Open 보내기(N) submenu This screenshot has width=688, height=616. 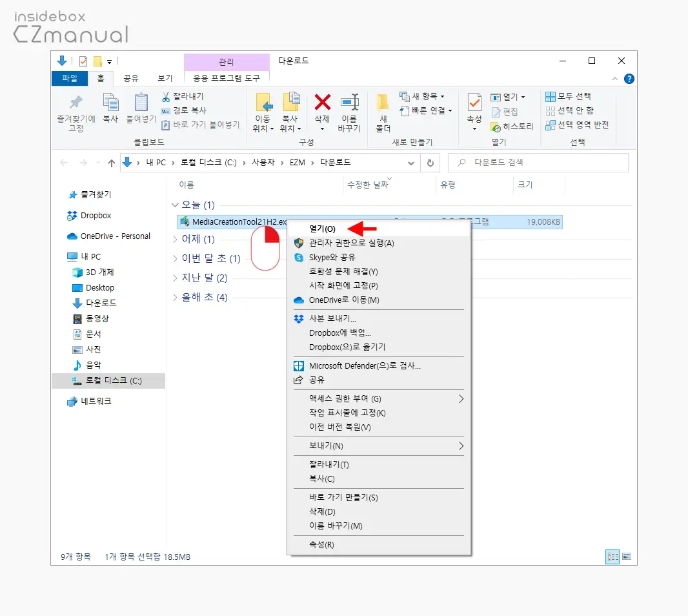click(x=378, y=446)
